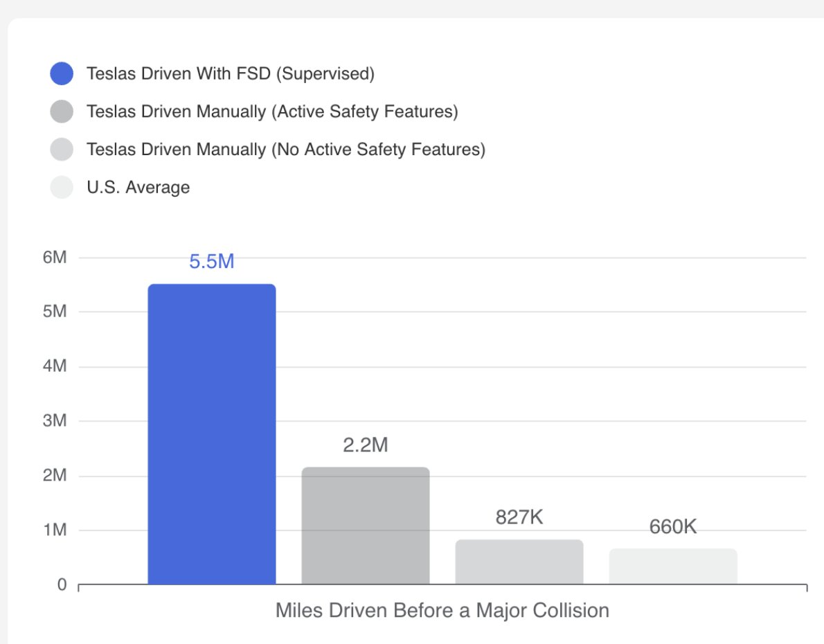
Task: Click the No Active Safety Features legend dot
Action: pos(62,150)
